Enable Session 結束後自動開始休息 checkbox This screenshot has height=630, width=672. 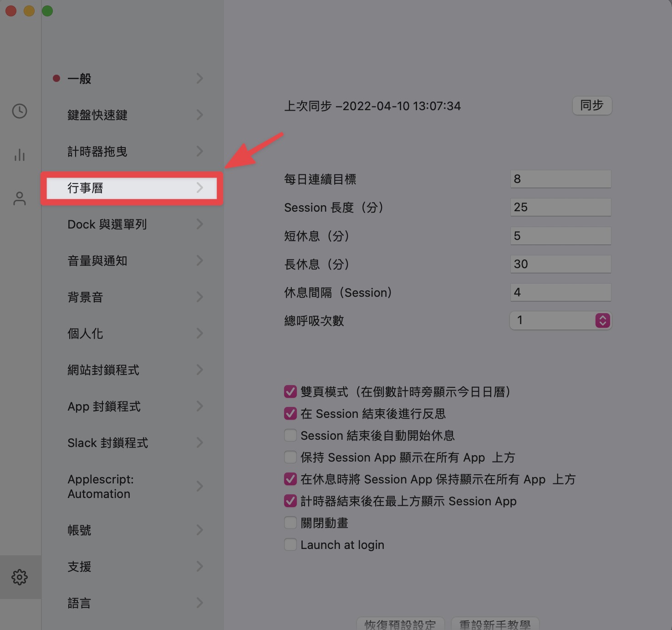pyautogui.click(x=290, y=435)
